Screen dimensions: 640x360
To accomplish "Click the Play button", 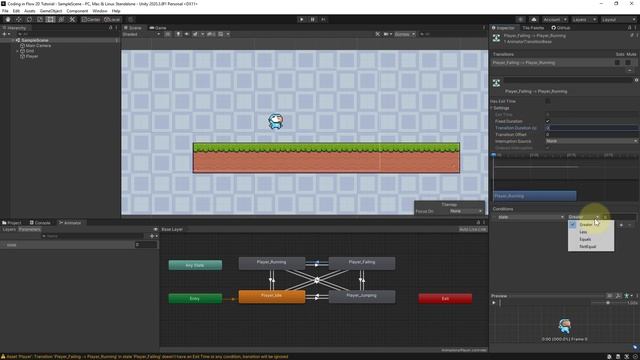I will (x=302, y=20).
